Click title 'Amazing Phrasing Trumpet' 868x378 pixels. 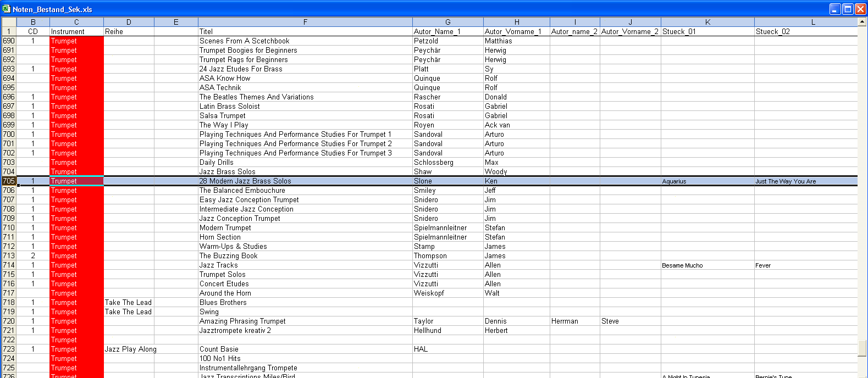click(242, 321)
